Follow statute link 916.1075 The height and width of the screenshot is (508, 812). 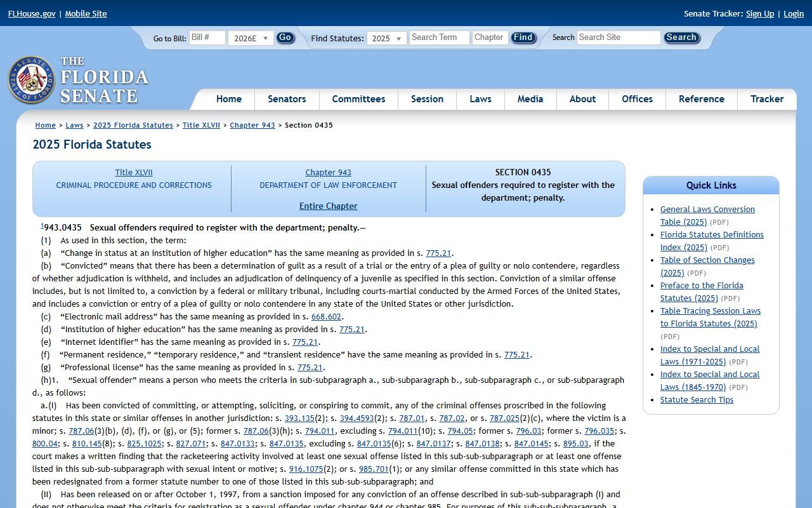[x=306, y=469]
